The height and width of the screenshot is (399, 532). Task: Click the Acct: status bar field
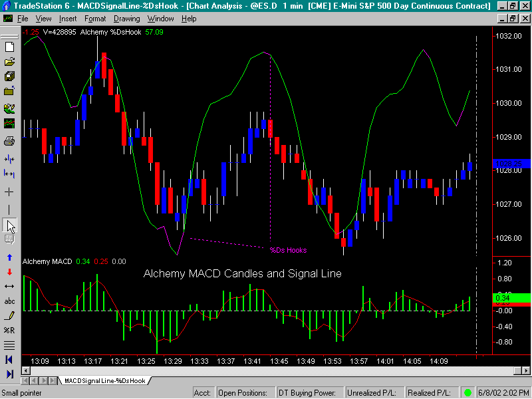(x=204, y=393)
